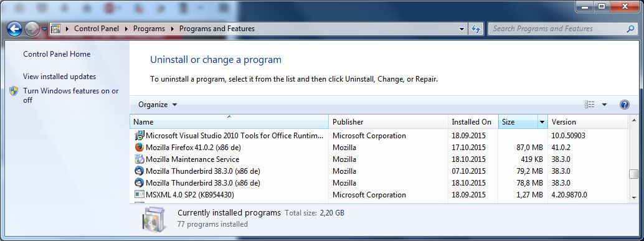Open recent pages dropdown next to Forward
The height and width of the screenshot is (241, 644).
click(x=44, y=29)
